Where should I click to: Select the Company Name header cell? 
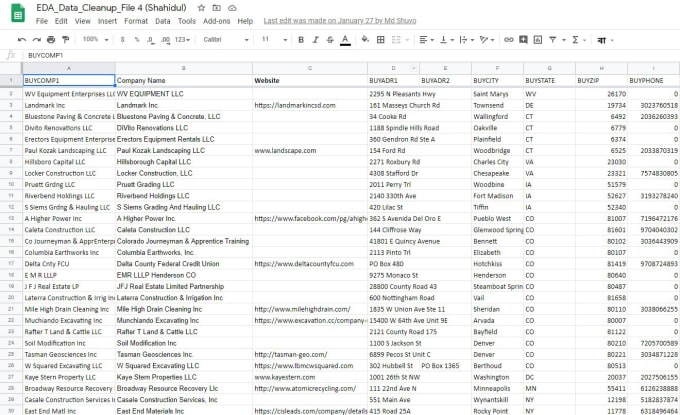(x=184, y=80)
